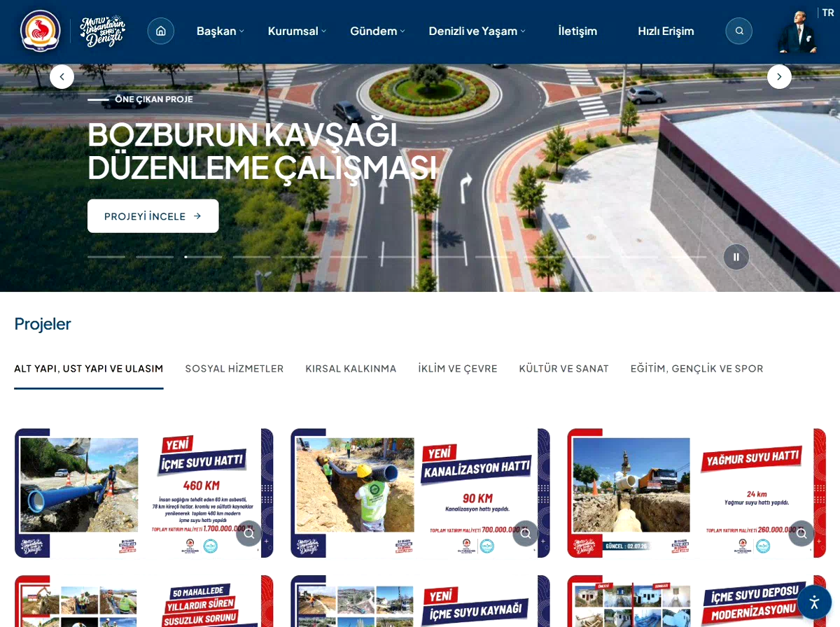Open the 50 Mahallede Susuzluk Sorunu card
840x627 pixels.
pyautogui.click(x=143, y=601)
